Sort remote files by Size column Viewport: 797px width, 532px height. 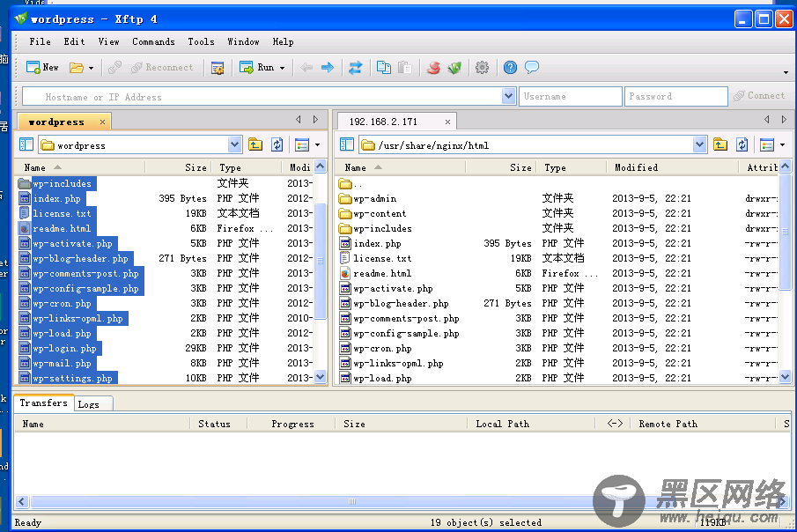tap(501, 167)
